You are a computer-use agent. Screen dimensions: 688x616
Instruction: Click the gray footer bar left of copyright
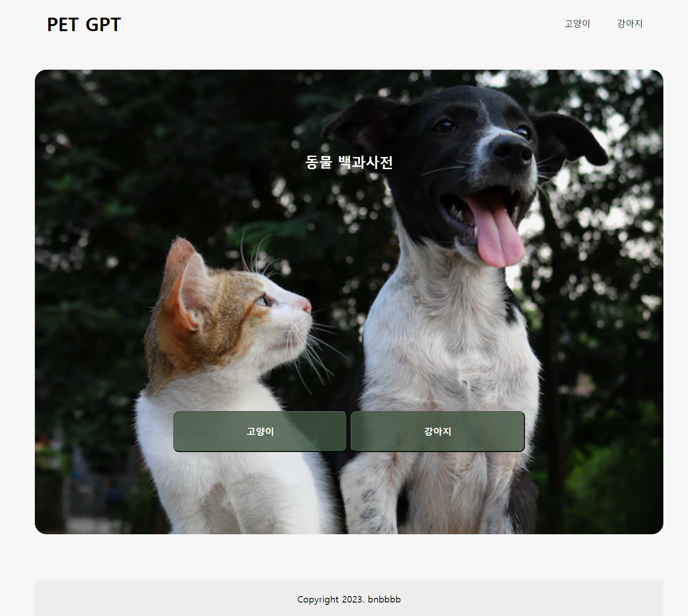pyautogui.click(x=163, y=598)
